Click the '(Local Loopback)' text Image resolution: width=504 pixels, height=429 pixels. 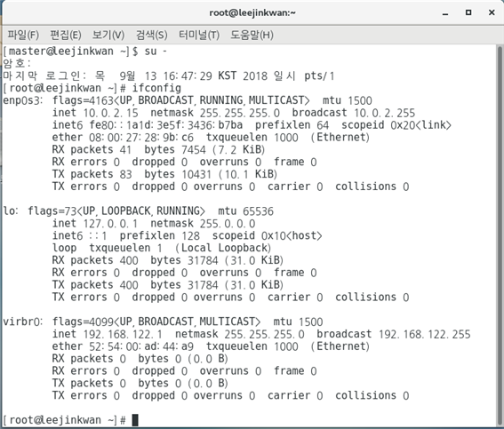[x=223, y=248]
